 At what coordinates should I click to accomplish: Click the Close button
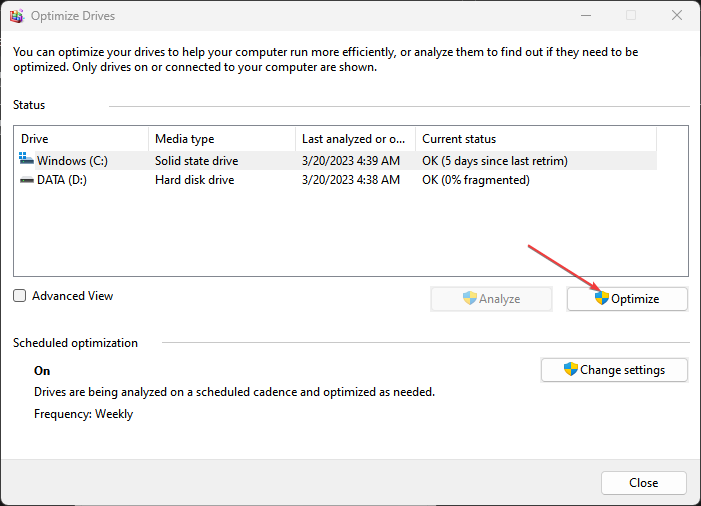tap(643, 483)
